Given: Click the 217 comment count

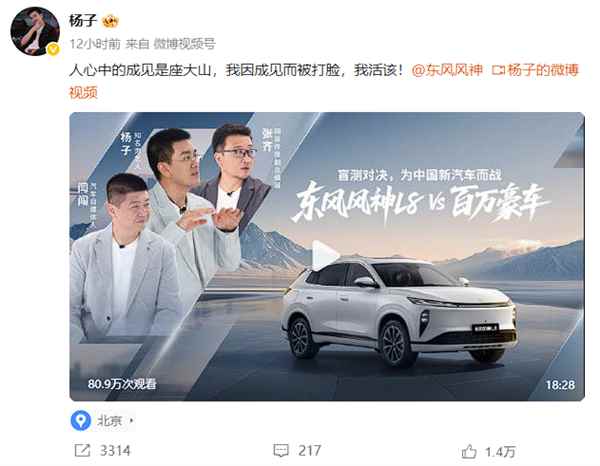Looking at the screenshot, I should [310, 451].
